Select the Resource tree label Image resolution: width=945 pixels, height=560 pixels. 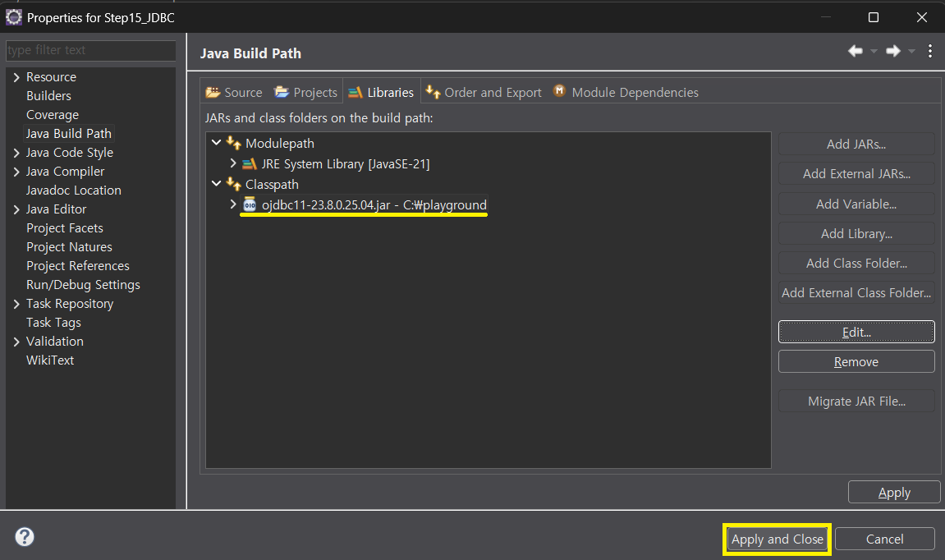pos(51,77)
